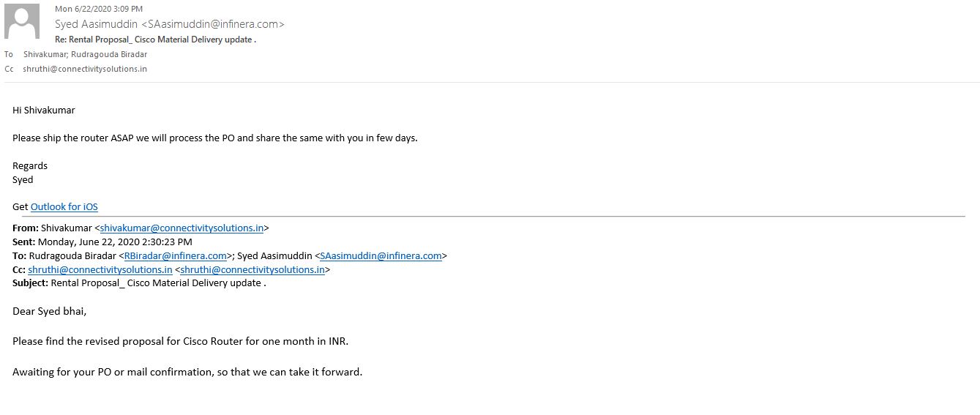This screenshot has height=415, width=980.
Task: Click the 'Awaiting for your PO' sentence
Action: click(x=187, y=372)
